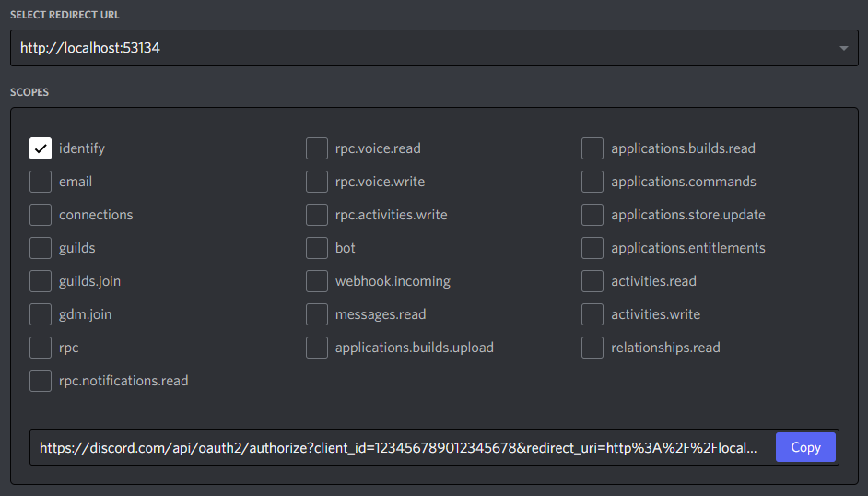Enable the guilds.join scope
The image size is (868, 496).
click(41, 281)
